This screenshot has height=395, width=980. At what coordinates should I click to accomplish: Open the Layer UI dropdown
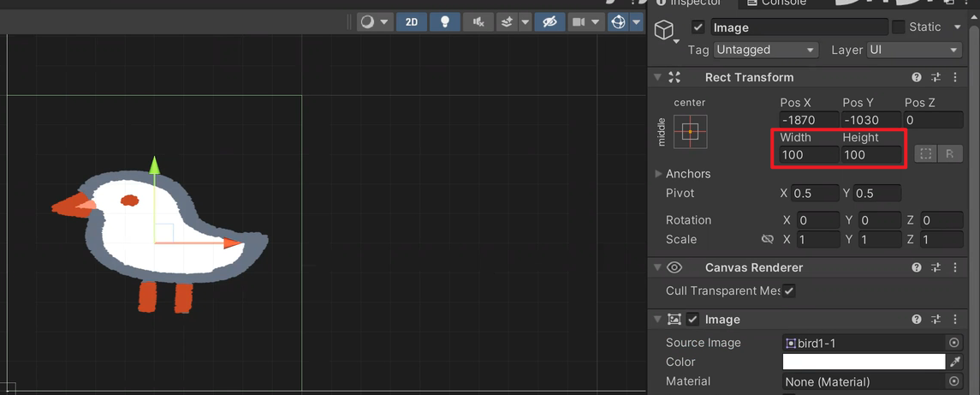(x=914, y=50)
